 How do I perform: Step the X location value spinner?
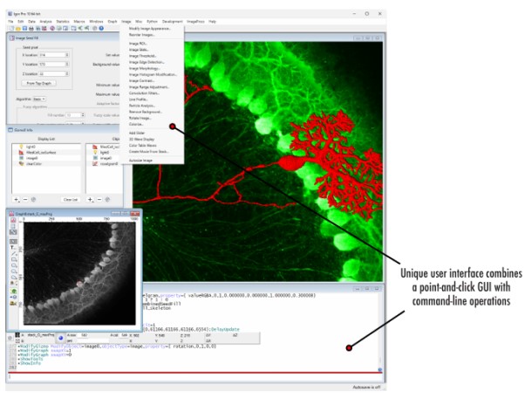point(68,55)
